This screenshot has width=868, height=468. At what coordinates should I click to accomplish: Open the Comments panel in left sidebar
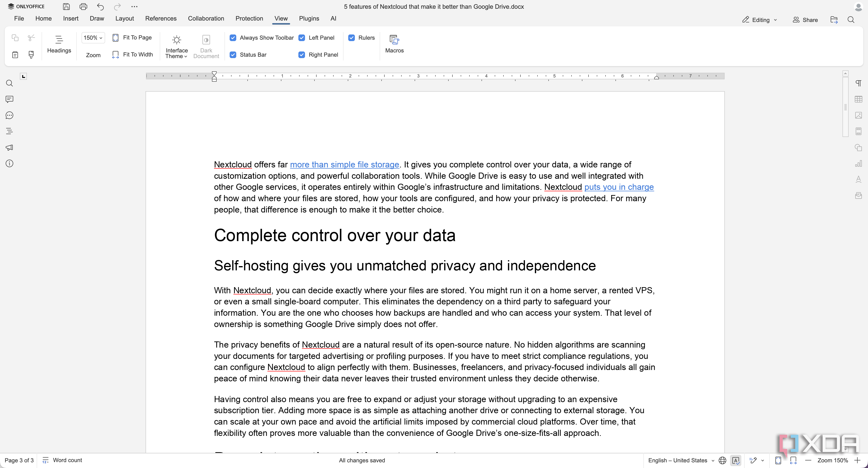9,99
